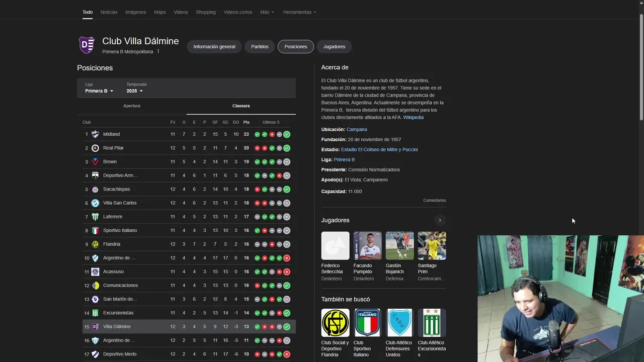Image resolution: width=644 pixels, height=362 pixels.
Task: Click Midland's latest green result icon
Action: (287, 134)
